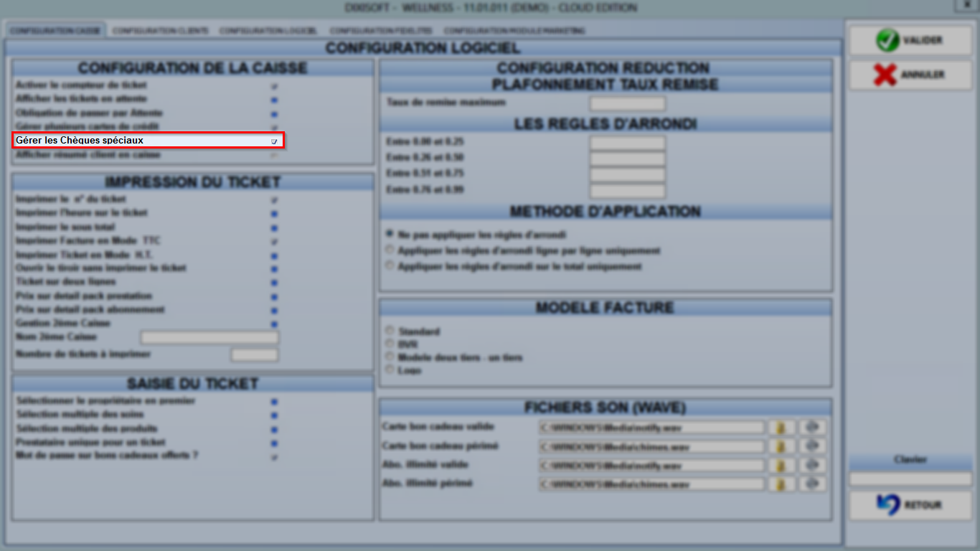Browse file for Carte bon cadeau valide
The image size is (980, 551).
click(x=781, y=428)
